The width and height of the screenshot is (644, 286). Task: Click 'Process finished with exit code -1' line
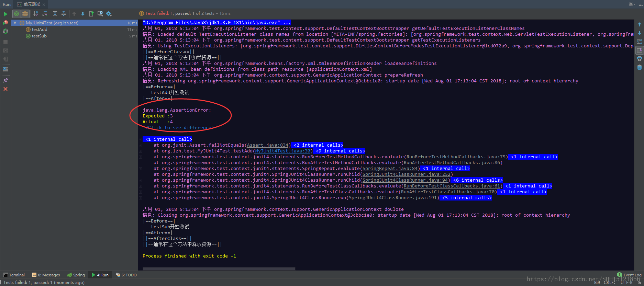click(x=189, y=256)
